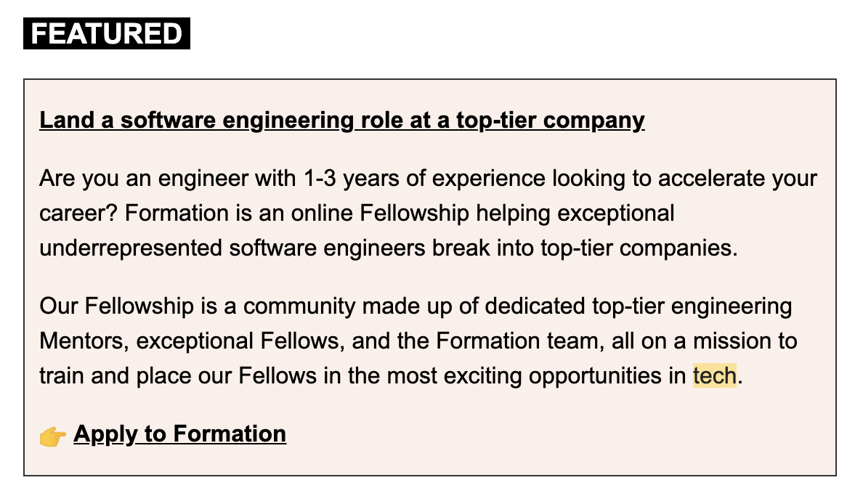Click the highlighted word 'tech'

[x=714, y=375]
